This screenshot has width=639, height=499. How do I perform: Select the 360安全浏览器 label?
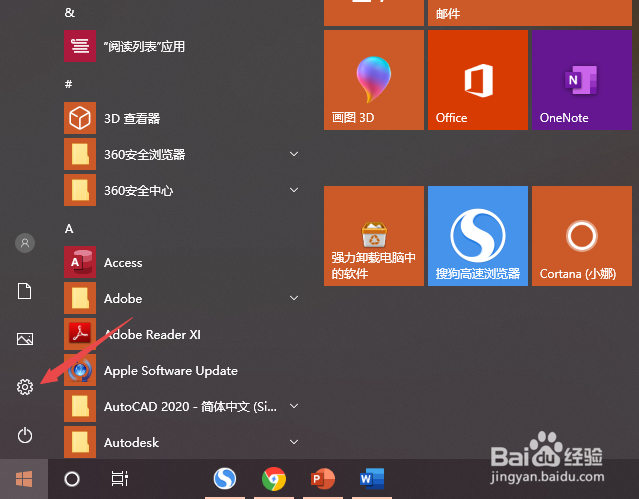pos(145,155)
